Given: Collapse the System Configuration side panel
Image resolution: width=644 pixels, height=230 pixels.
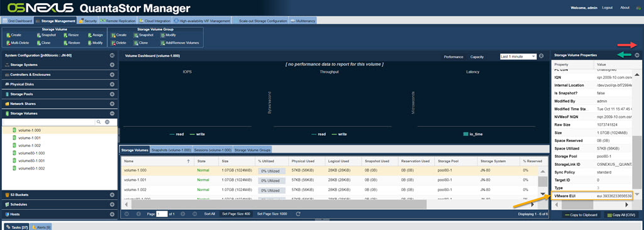Looking at the screenshot, I should click(112, 55).
